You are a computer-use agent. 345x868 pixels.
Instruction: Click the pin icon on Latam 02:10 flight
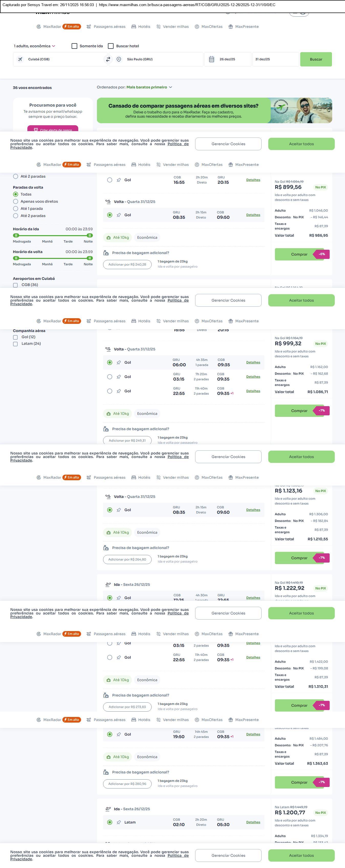(119, 822)
